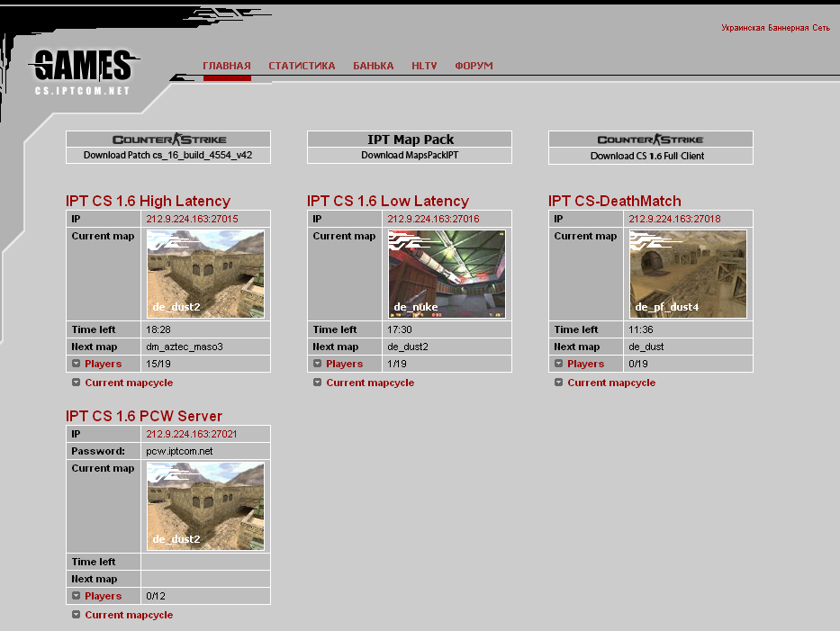Image resolution: width=840 pixels, height=631 pixels.
Task: Expand mapcycle arrow under High Latency server
Action: tap(76, 383)
